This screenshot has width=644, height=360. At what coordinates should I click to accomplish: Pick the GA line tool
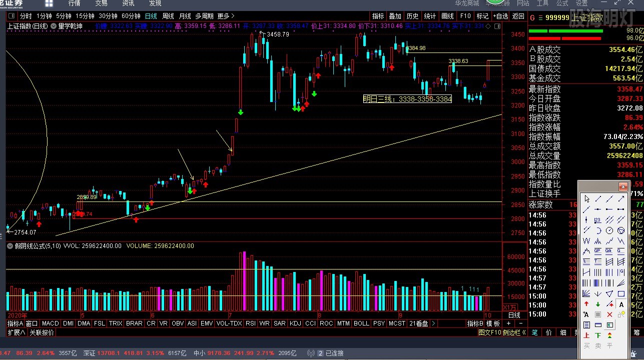[x=609, y=251]
